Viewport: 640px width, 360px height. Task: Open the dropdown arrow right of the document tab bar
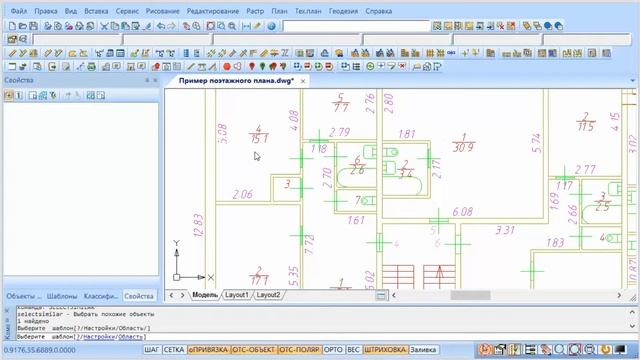[633, 81]
